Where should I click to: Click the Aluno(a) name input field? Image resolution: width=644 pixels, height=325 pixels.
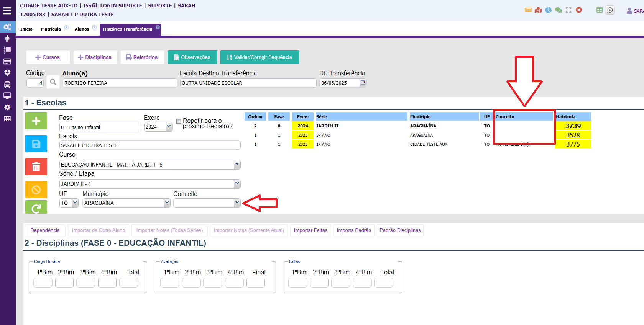(120, 83)
